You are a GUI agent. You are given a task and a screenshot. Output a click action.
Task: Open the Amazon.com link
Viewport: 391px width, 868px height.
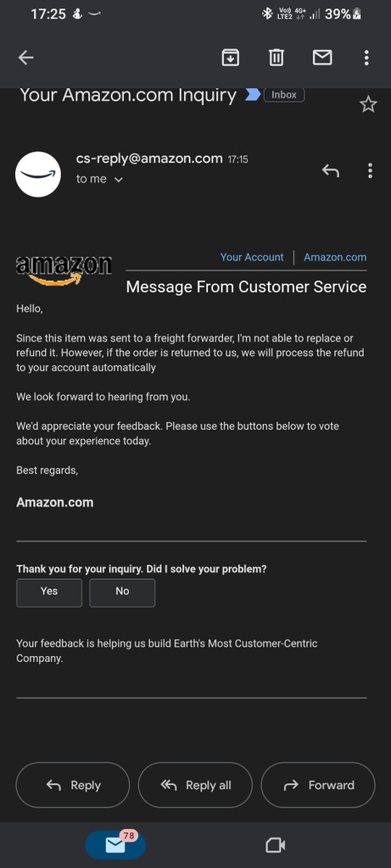(335, 257)
